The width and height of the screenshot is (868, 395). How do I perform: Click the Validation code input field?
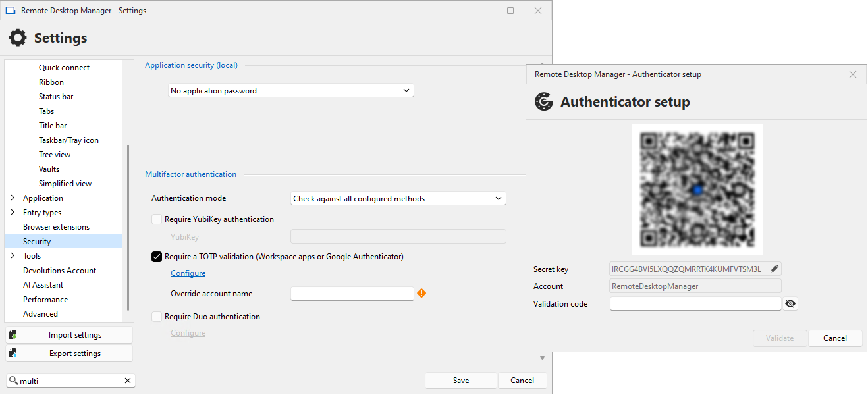695,303
